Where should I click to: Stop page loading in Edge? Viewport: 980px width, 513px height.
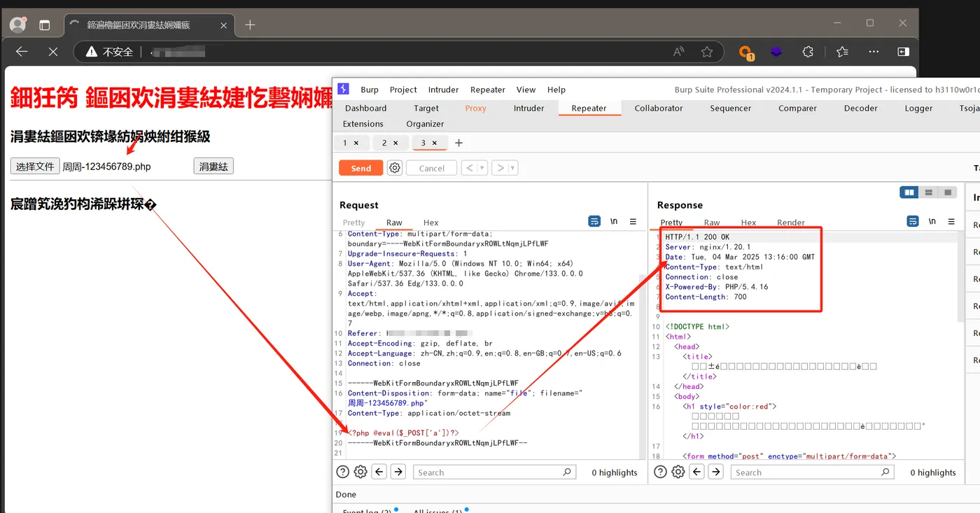[x=52, y=51]
